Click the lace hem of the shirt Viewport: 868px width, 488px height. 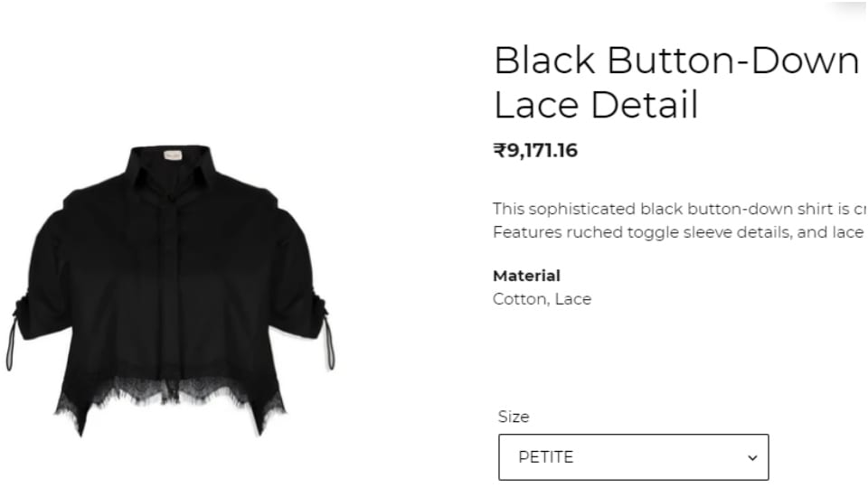tap(171, 399)
